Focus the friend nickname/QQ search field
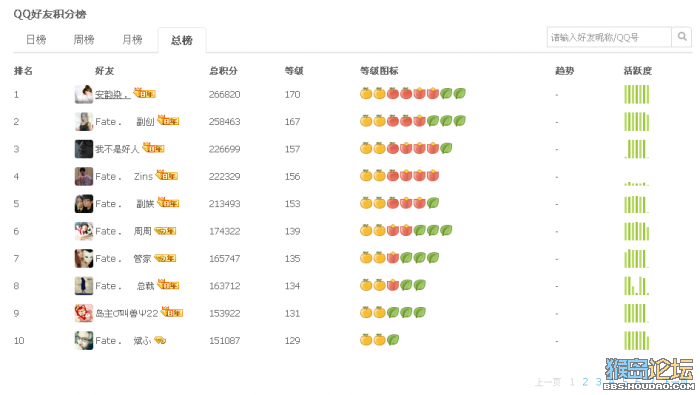700x395 pixels. 609,37
